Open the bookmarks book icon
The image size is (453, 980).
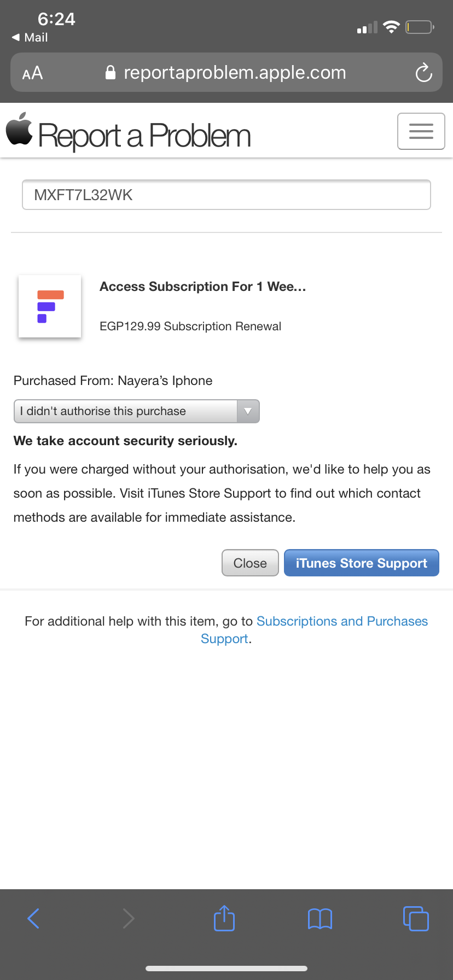coord(320,918)
